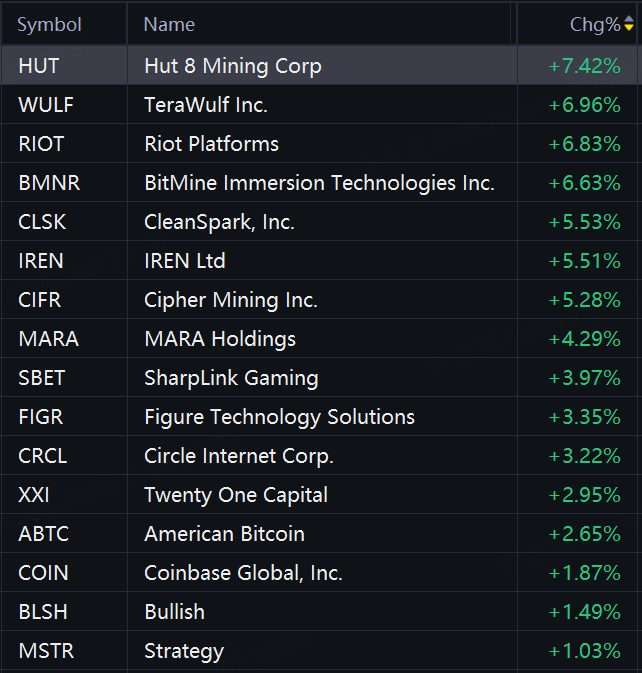
Task: Click the Chg% sort arrow icon
Action: tap(629, 25)
